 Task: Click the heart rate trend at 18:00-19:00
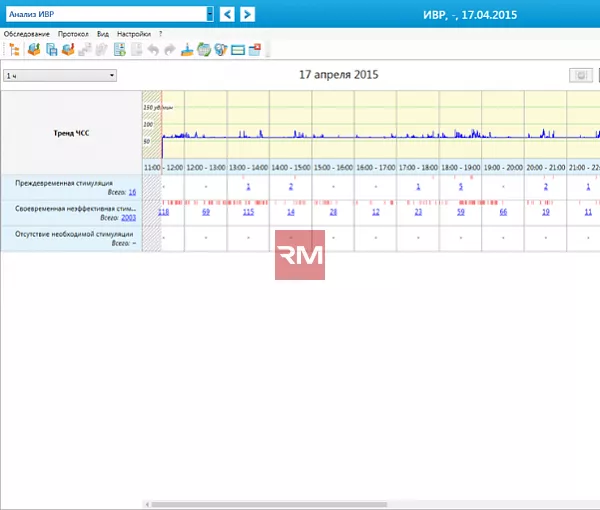(x=461, y=125)
